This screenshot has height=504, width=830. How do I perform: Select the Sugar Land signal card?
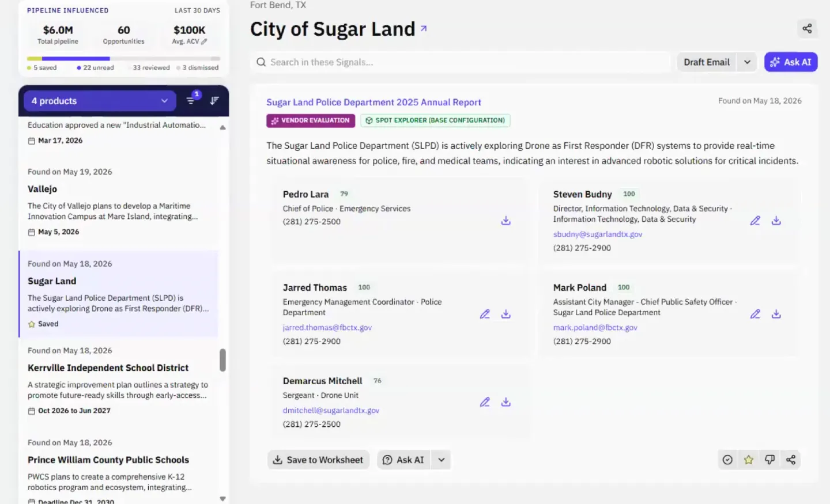[118, 294]
